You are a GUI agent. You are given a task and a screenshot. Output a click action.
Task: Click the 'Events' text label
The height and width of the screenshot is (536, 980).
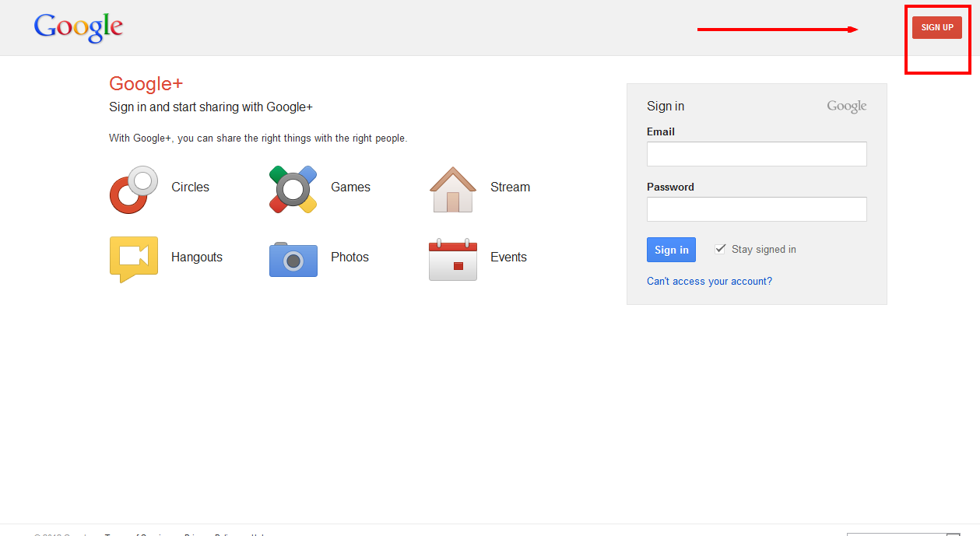coord(508,257)
